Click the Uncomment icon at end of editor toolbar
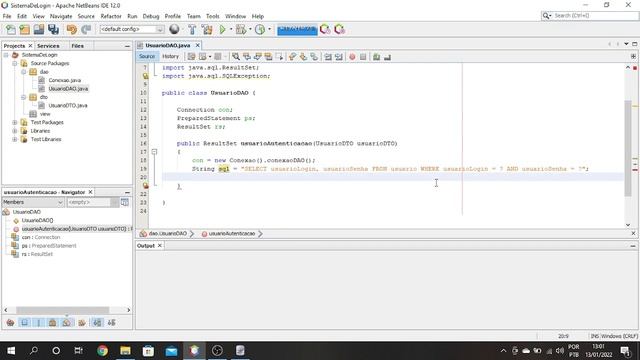640x360 pixels. (x=387, y=57)
